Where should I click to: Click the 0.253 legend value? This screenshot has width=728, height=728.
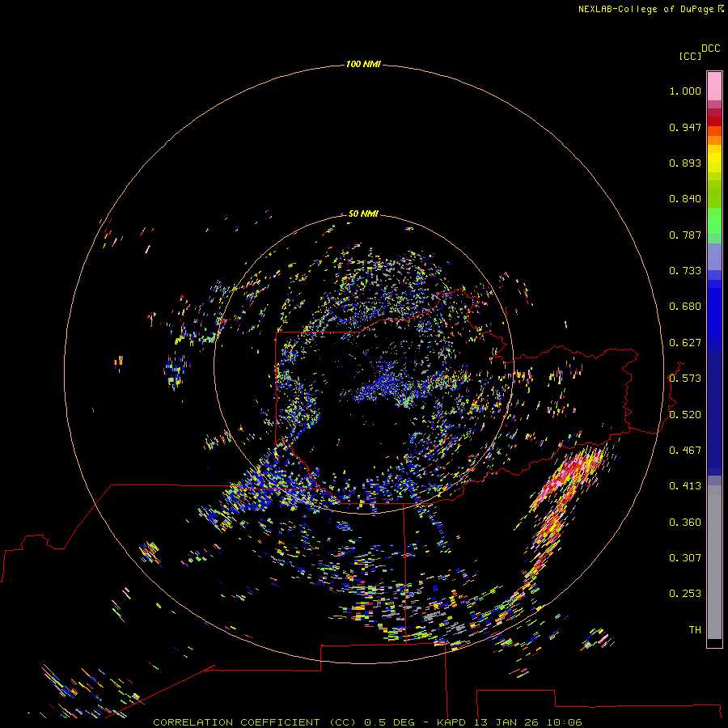(685, 594)
